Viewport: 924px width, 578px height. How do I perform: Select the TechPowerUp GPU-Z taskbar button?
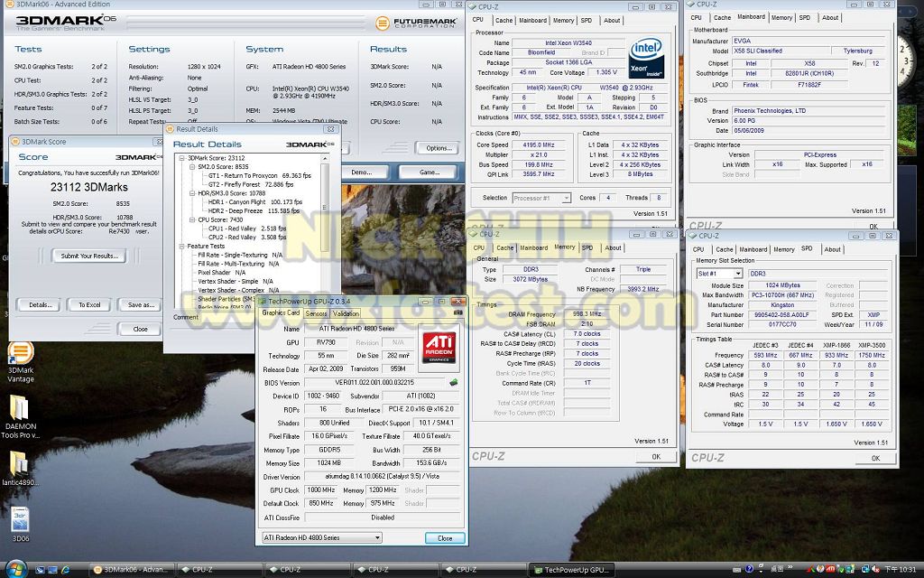point(572,569)
